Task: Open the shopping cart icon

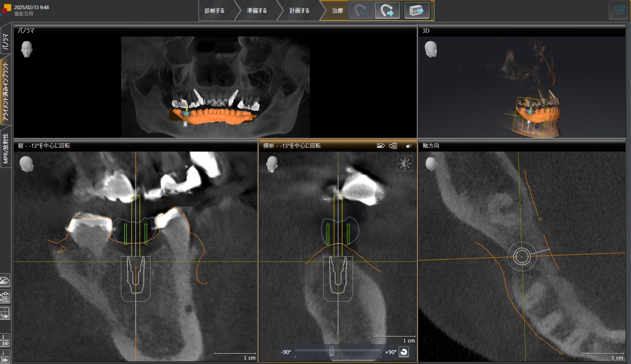Action: (x=618, y=10)
